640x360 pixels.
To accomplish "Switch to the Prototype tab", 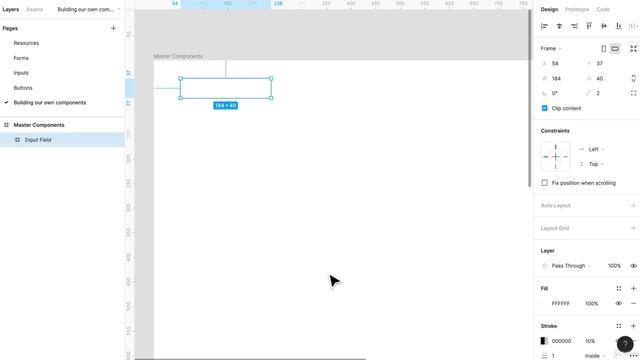I will (577, 9).
